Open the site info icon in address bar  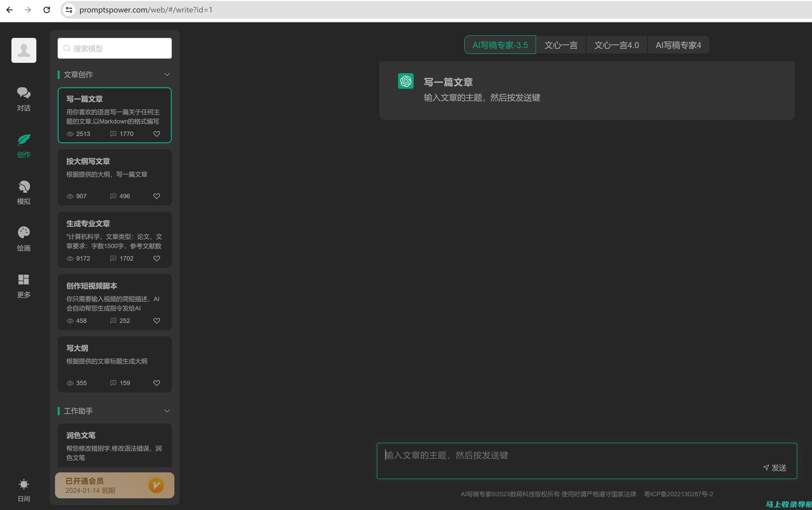point(69,10)
